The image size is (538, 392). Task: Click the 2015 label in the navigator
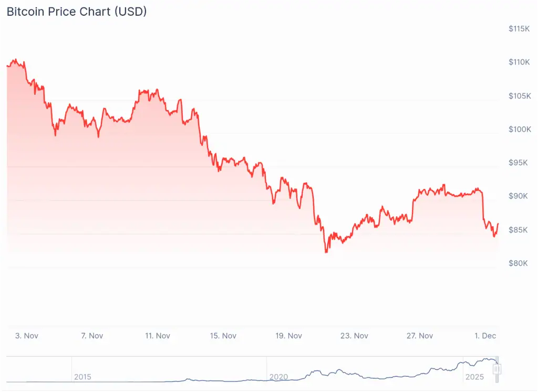pyautogui.click(x=82, y=377)
